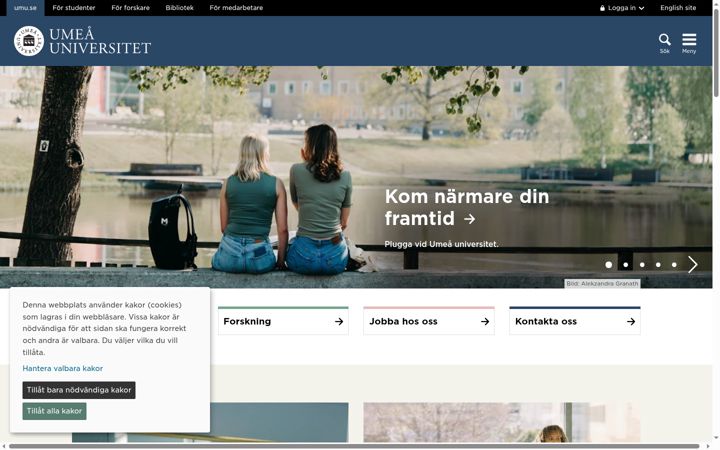Image resolution: width=720 pixels, height=450 pixels.
Task: Open Hantera valbara kakor settings link
Action: click(62, 368)
